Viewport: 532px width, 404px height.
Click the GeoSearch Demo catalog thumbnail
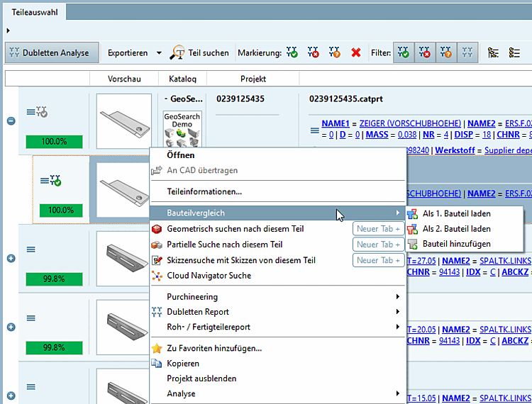(x=183, y=129)
